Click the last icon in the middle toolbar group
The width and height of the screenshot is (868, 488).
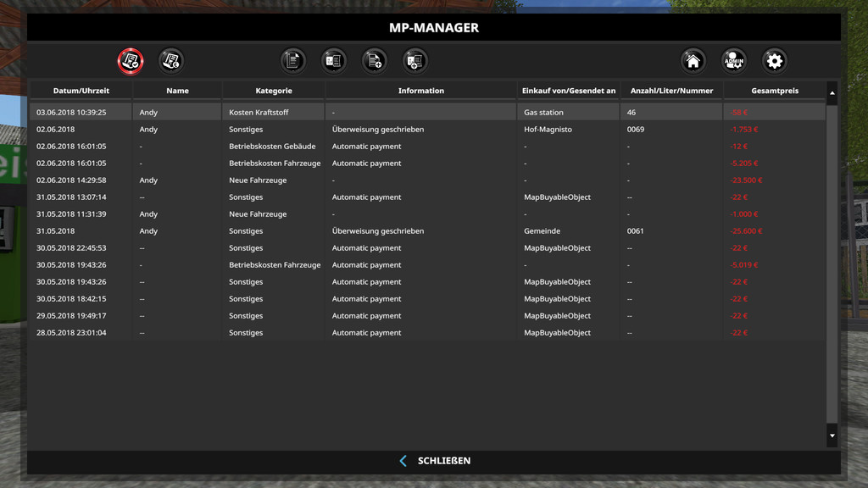tap(415, 61)
